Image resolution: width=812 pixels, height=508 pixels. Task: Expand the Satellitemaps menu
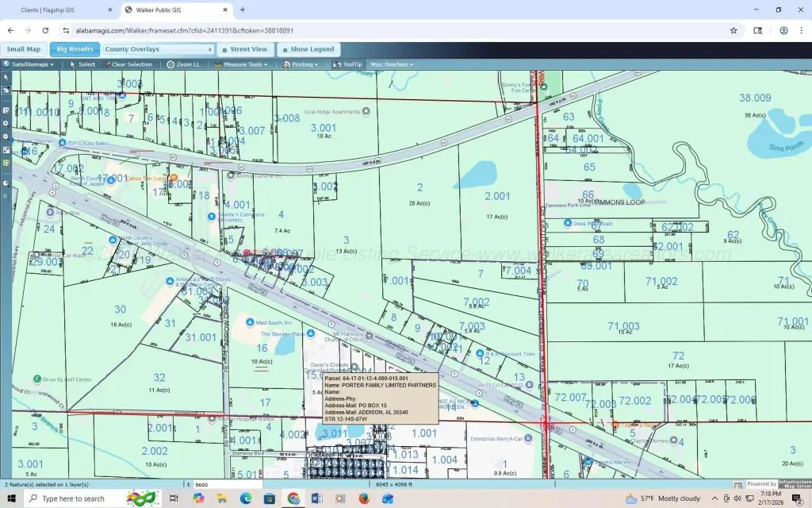29,64
